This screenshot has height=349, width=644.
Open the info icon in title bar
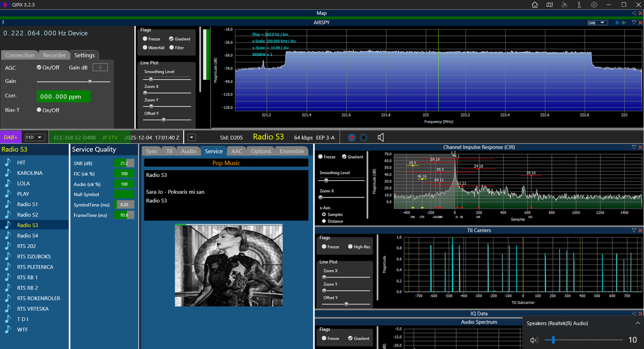click(x=579, y=5)
